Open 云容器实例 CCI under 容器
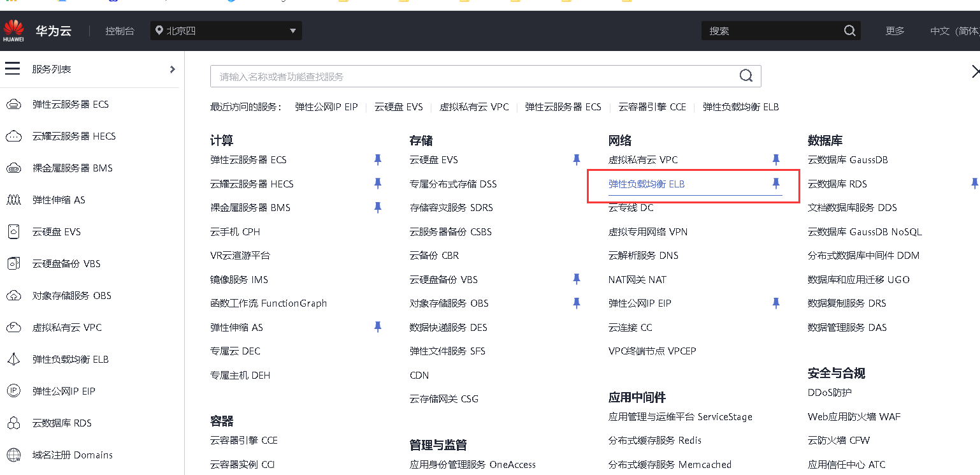 pyautogui.click(x=243, y=464)
